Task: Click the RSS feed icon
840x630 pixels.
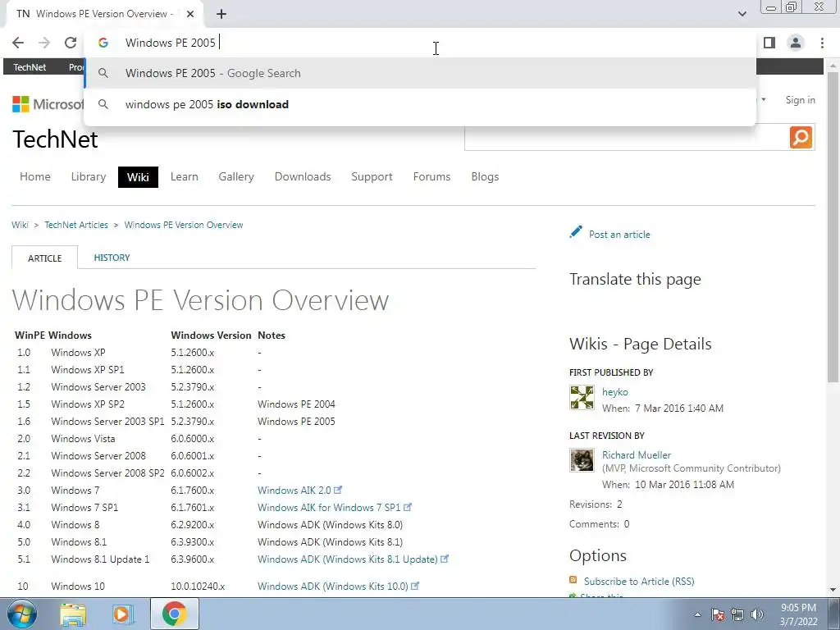Action: [573, 580]
